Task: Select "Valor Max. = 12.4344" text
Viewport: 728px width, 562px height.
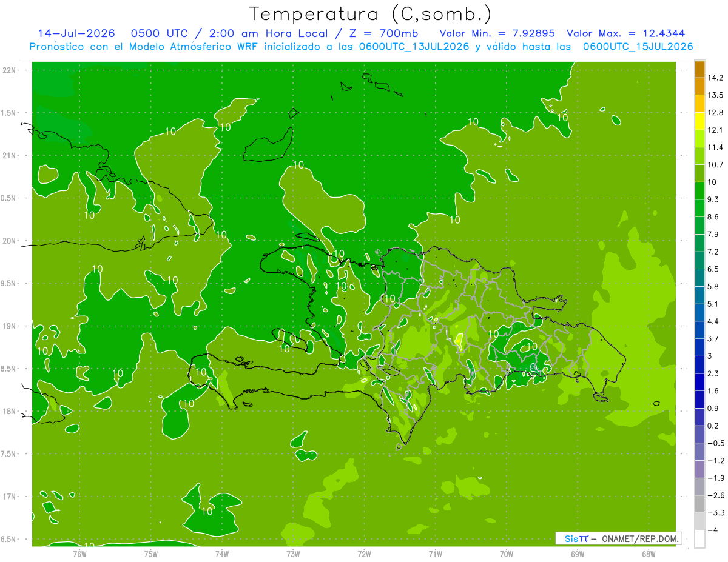Action: 627,33
